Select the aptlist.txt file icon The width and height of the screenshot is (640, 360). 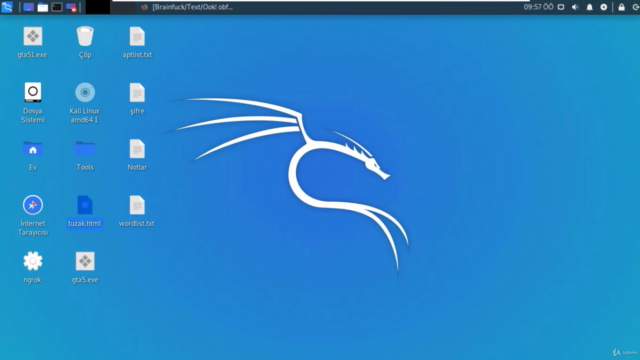click(137, 42)
